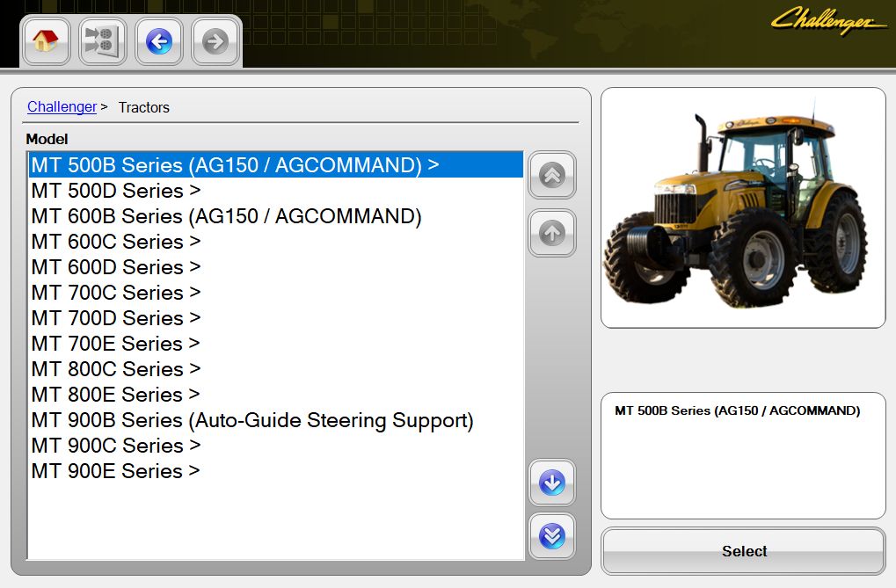
Task: Jump to bottom using double down-arrow icon
Action: [551, 535]
